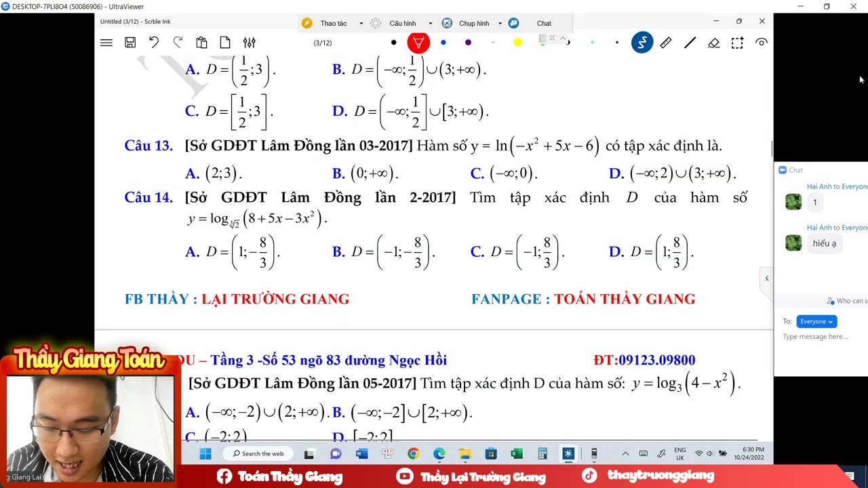Pick the yellow highlighter color

point(518,43)
